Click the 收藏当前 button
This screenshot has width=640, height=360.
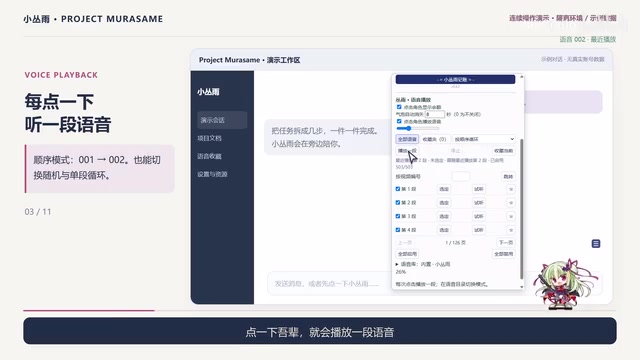point(503,151)
